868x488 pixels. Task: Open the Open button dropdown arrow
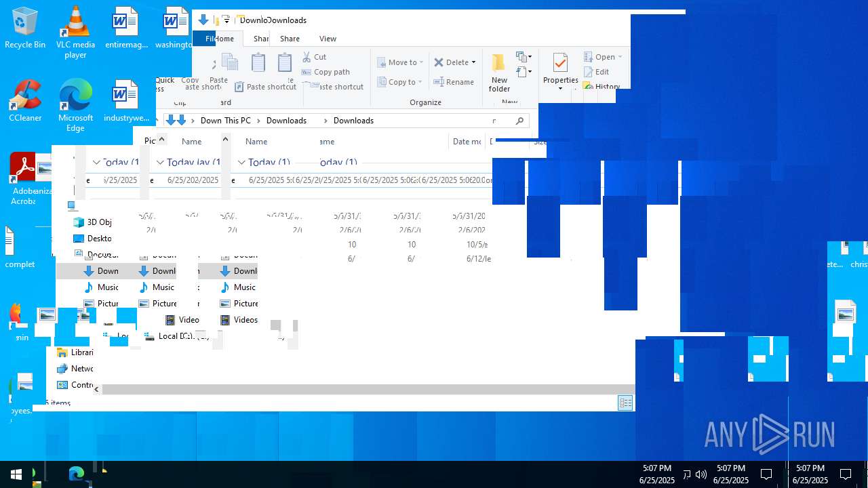click(x=620, y=57)
